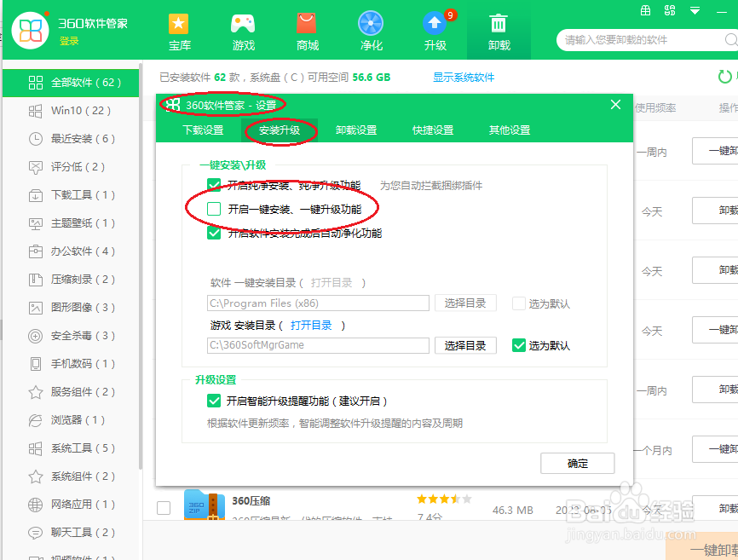738x560 pixels.
Task: Open the 游戏 gamepad icon
Action: [x=243, y=24]
